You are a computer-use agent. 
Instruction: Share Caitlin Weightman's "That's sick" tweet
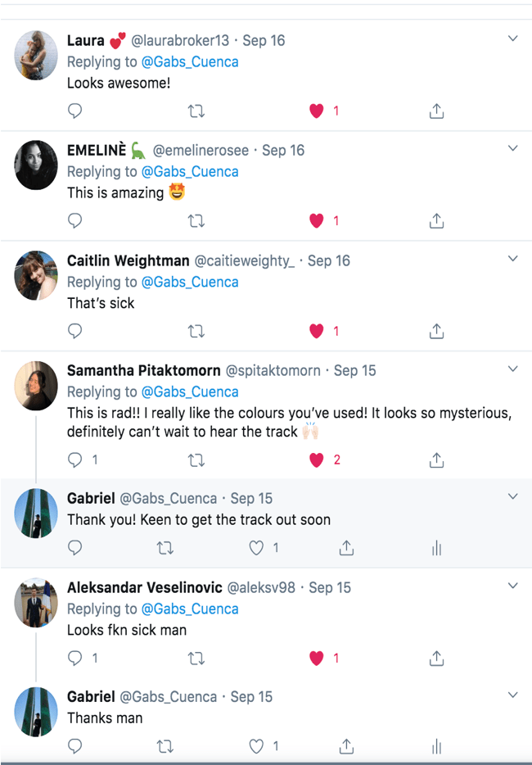click(436, 331)
